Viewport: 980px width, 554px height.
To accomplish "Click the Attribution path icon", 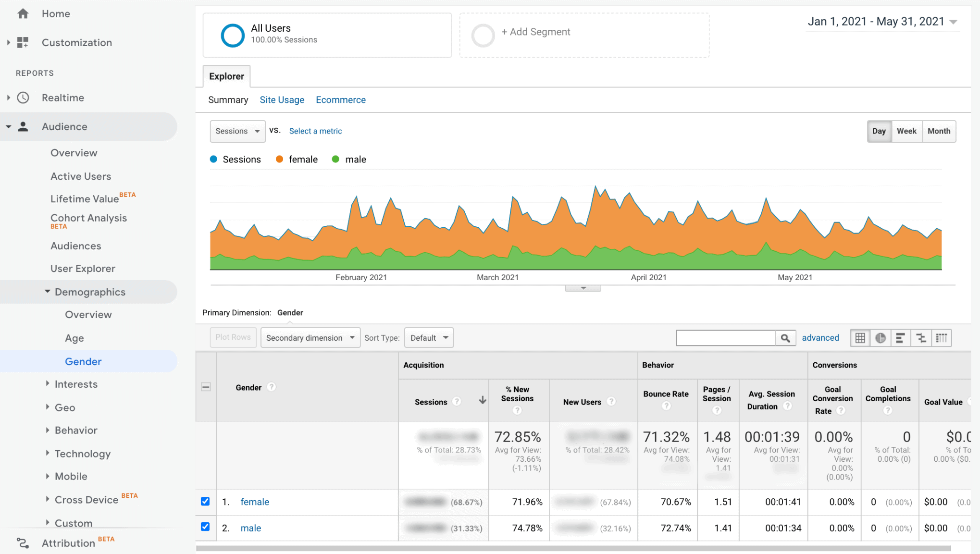I will (23, 543).
